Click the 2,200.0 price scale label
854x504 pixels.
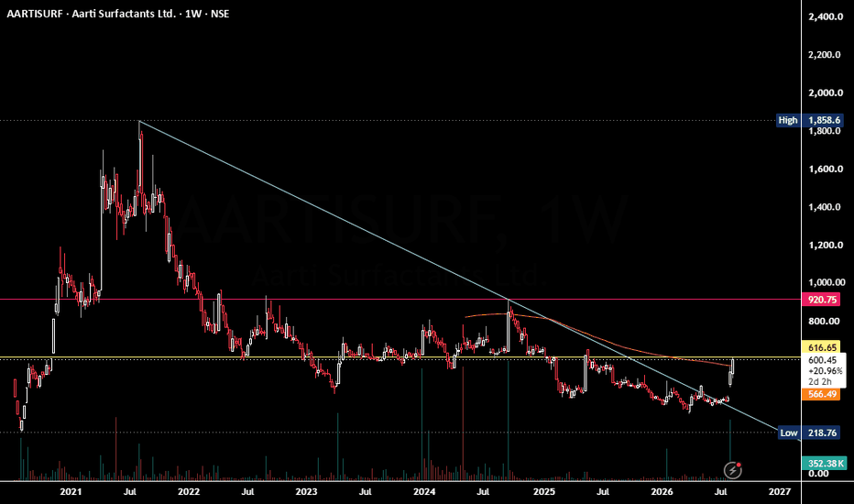click(x=826, y=54)
